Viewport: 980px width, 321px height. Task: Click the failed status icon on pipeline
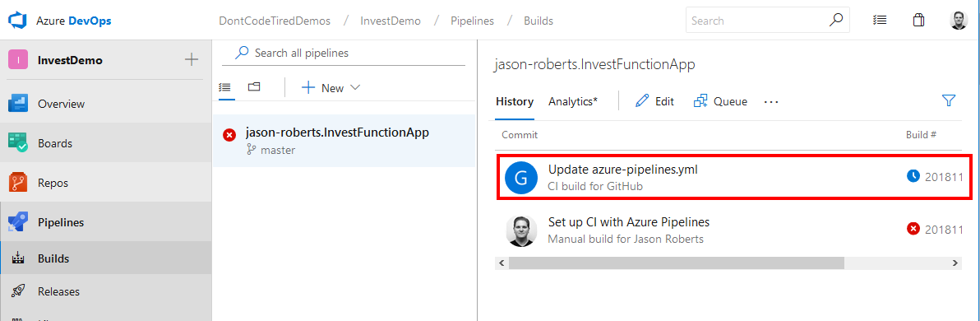229,134
